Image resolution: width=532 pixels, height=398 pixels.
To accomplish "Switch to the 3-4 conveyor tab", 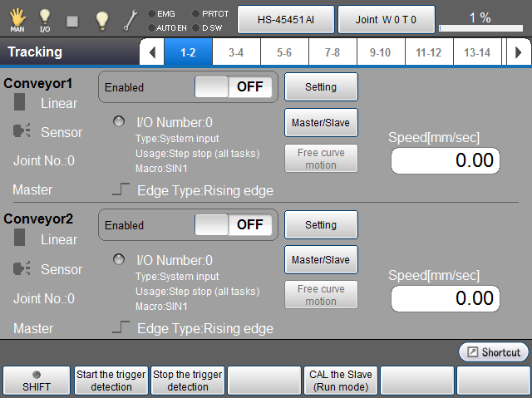I will (x=235, y=52).
